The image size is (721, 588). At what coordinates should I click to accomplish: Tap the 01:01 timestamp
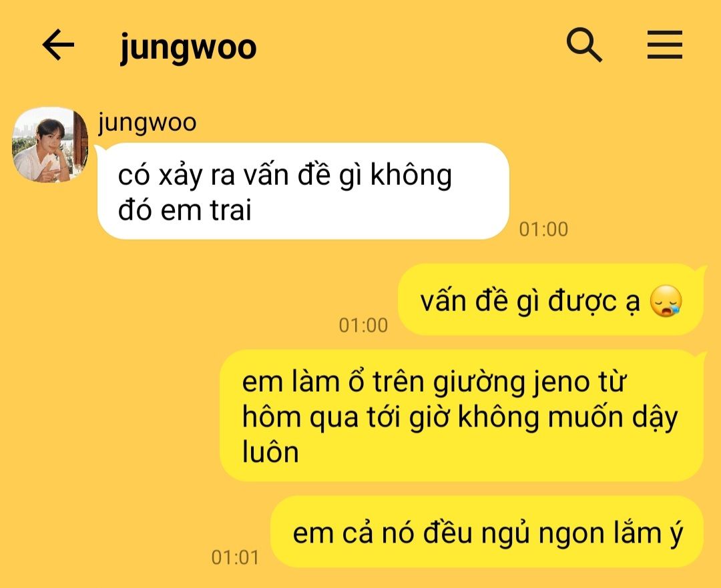pyautogui.click(x=235, y=558)
